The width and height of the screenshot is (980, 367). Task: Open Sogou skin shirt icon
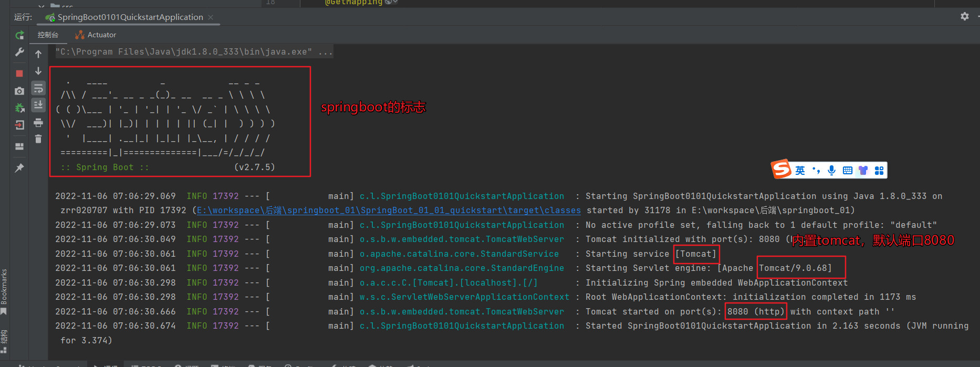[x=863, y=170]
